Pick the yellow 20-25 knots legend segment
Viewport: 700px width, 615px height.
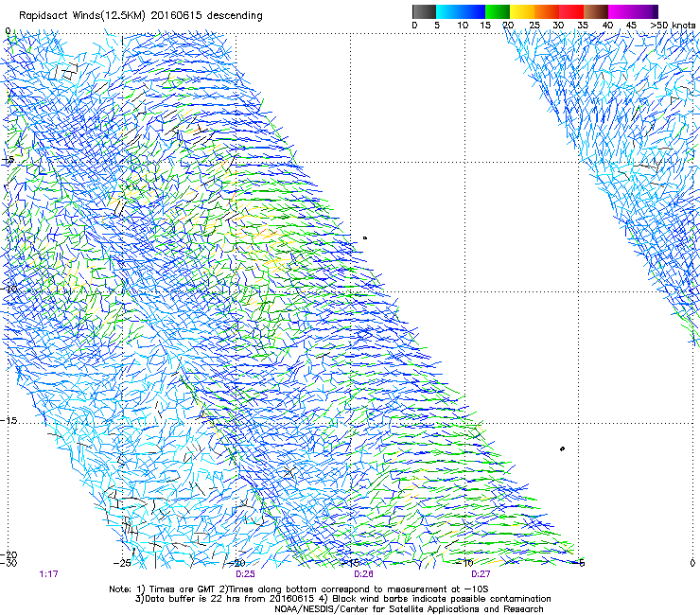[x=522, y=11]
